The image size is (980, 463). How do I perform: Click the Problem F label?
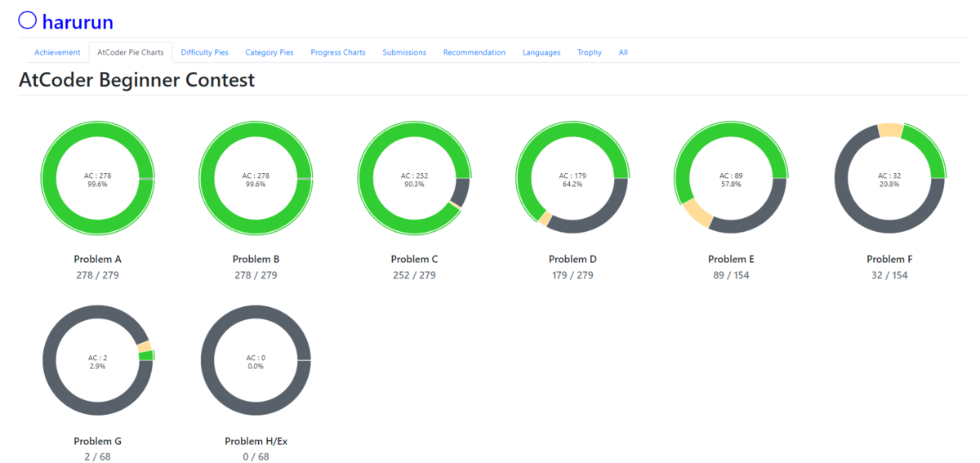(x=889, y=259)
